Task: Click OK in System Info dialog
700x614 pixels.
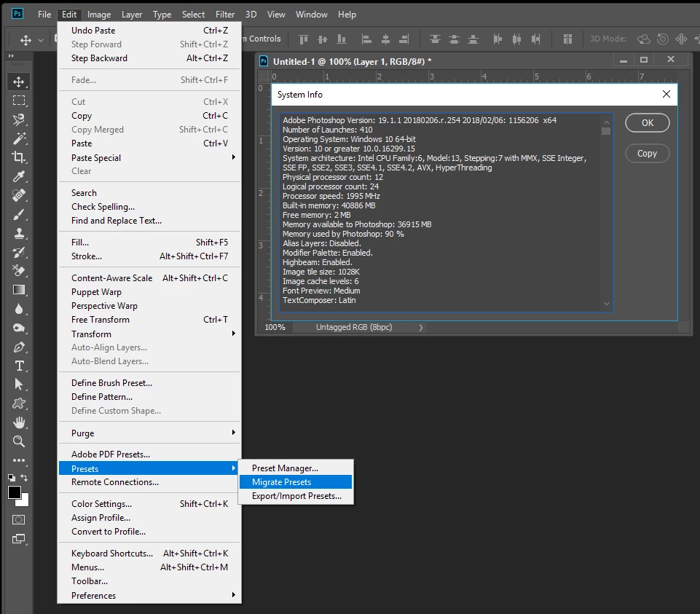Action: tap(648, 123)
